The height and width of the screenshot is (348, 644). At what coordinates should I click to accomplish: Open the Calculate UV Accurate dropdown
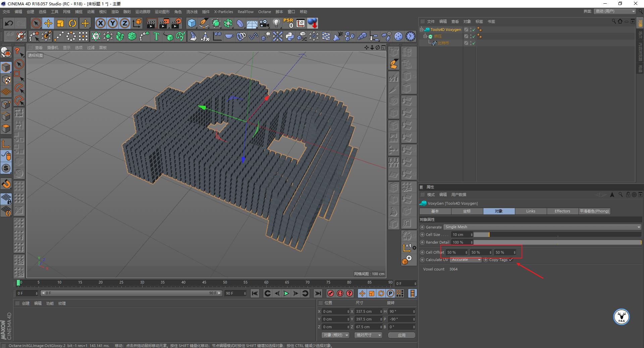click(466, 260)
